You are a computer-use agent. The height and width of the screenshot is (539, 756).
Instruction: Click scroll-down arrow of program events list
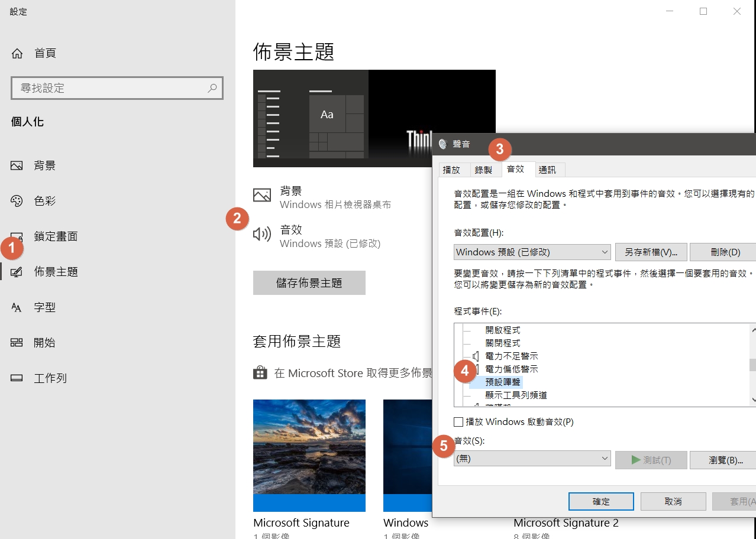click(x=753, y=400)
